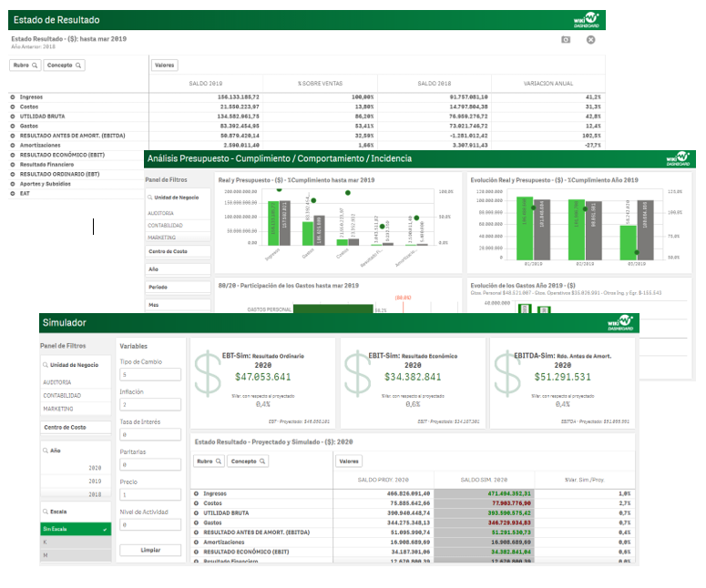Image resolution: width=706 pixels, height=588 pixels.
Task: Expand the Amortizaciones row in Simulador table
Action: (x=196, y=542)
